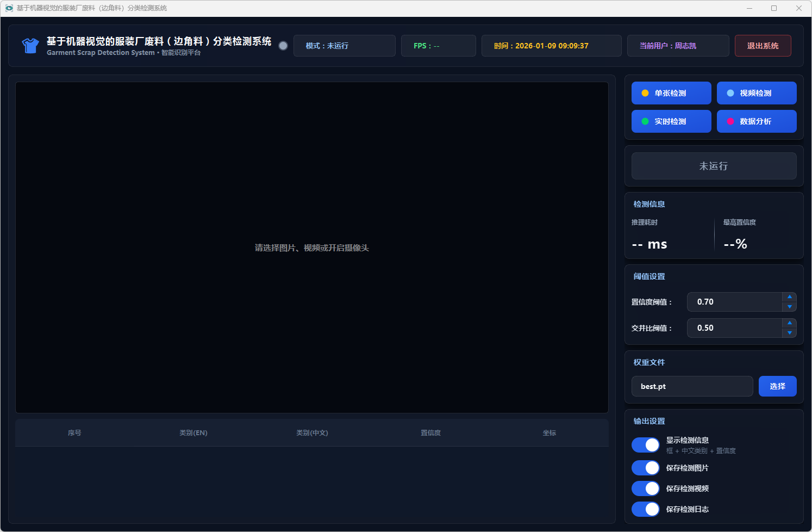Open video detection mode (视频检测)
The width and height of the screenshot is (812, 532).
point(756,93)
